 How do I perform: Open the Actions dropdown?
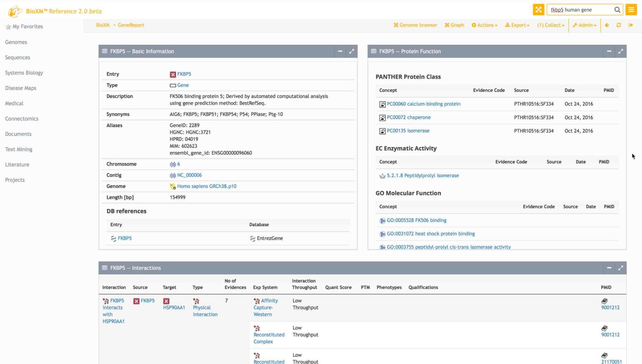click(484, 25)
